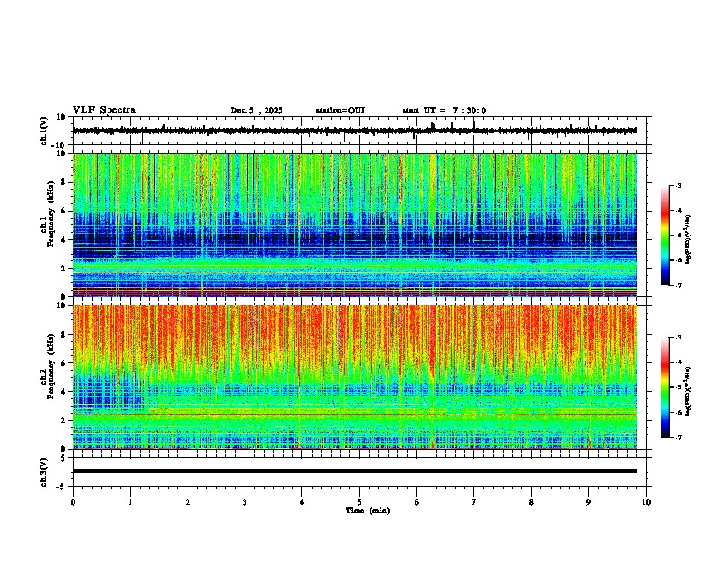The image size is (728, 563).
Task: Click the "ch.1(V)" waveform axis label
Action: click(x=44, y=131)
